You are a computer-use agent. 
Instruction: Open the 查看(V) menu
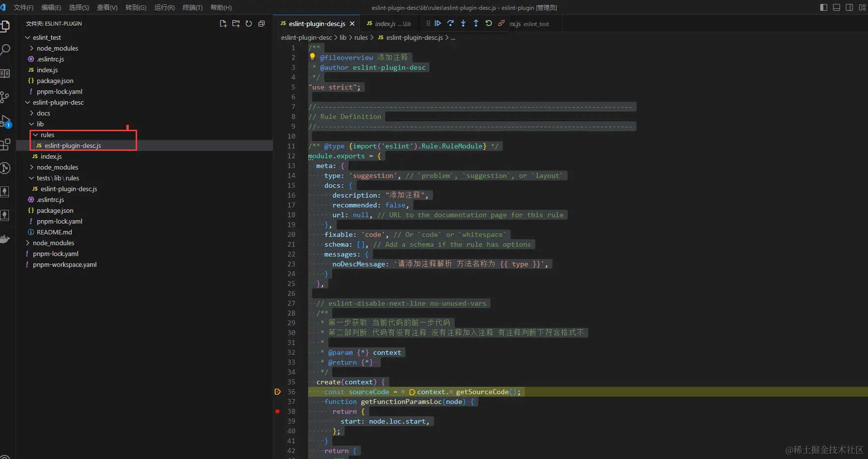coord(107,7)
